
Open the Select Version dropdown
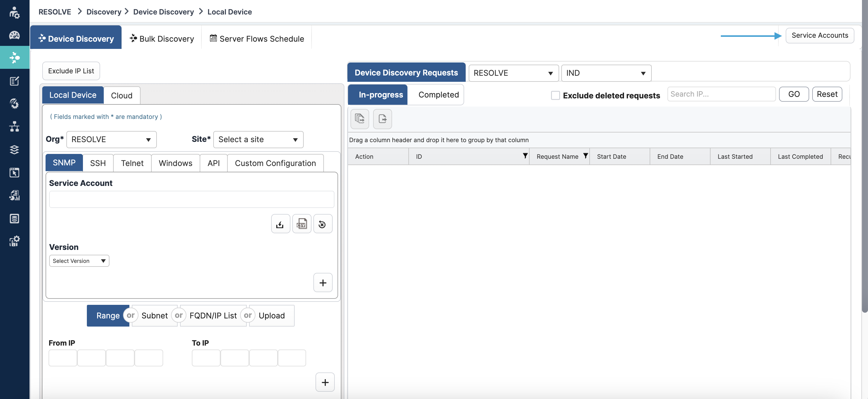point(79,261)
